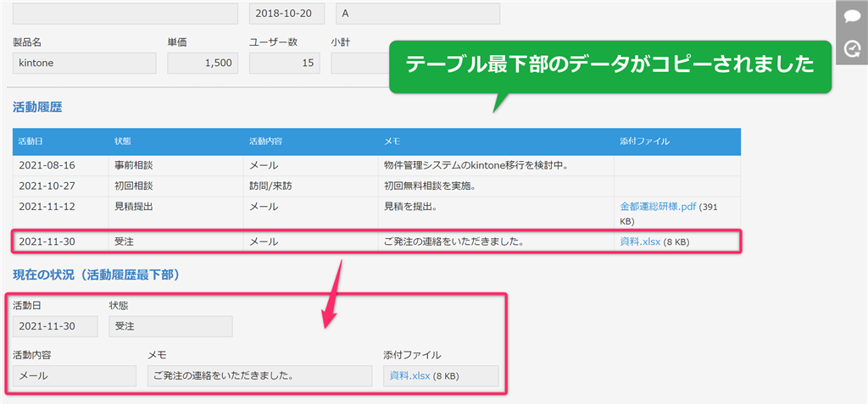
Task: Click the 単価 field showing 1,500
Action: point(203,63)
